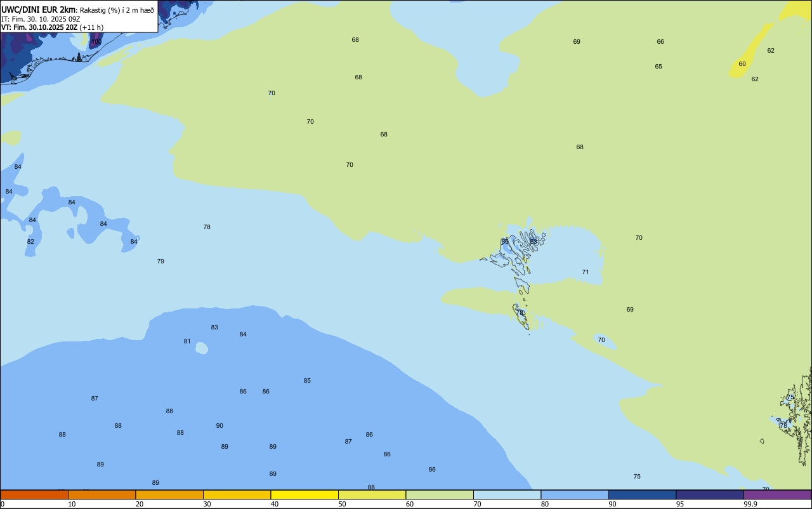The width and height of the screenshot is (812, 509).
Task: Click the '40' legend tick label
Action: (275, 504)
